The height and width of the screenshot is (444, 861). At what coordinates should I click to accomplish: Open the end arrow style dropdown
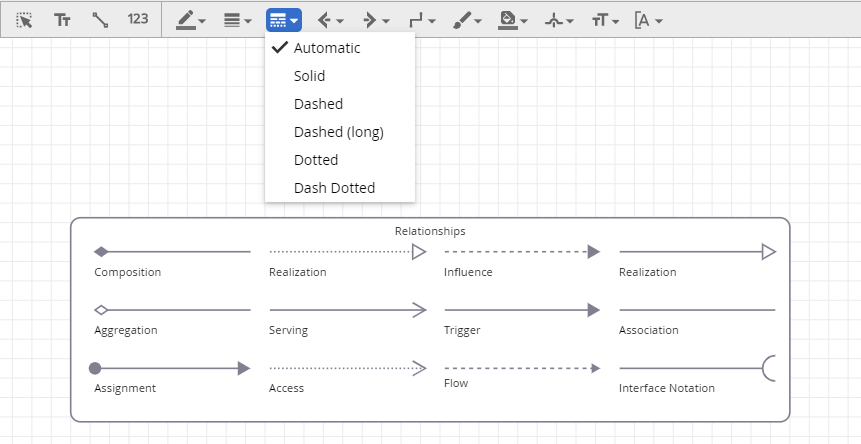tap(376, 19)
